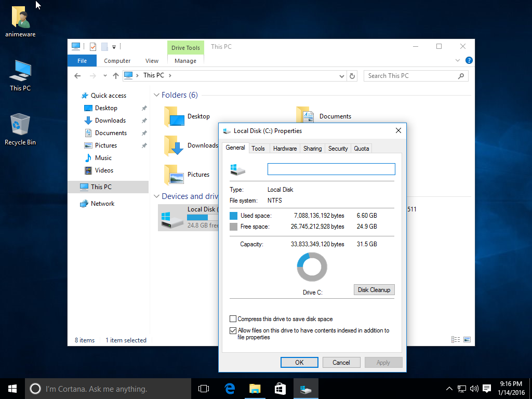
Task: Collapse the Devices and drives section
Action: pyautogui.click(x=156, y=196)
